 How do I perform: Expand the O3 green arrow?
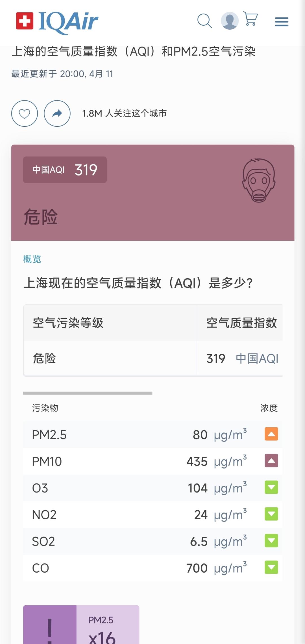pos(271,487)
